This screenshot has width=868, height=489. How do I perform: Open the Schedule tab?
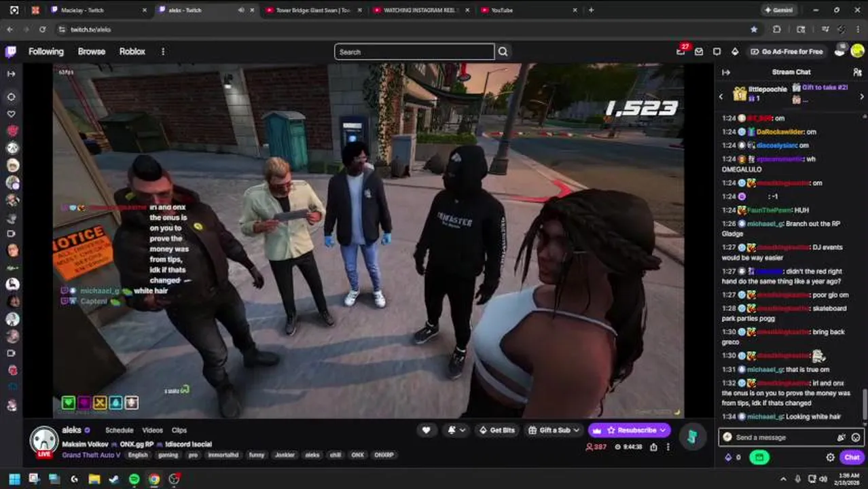click(119, 430)
